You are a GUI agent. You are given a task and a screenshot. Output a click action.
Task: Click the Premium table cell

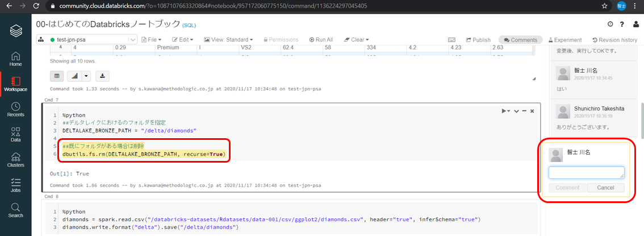pyautogui.click(x=175, y=47)
